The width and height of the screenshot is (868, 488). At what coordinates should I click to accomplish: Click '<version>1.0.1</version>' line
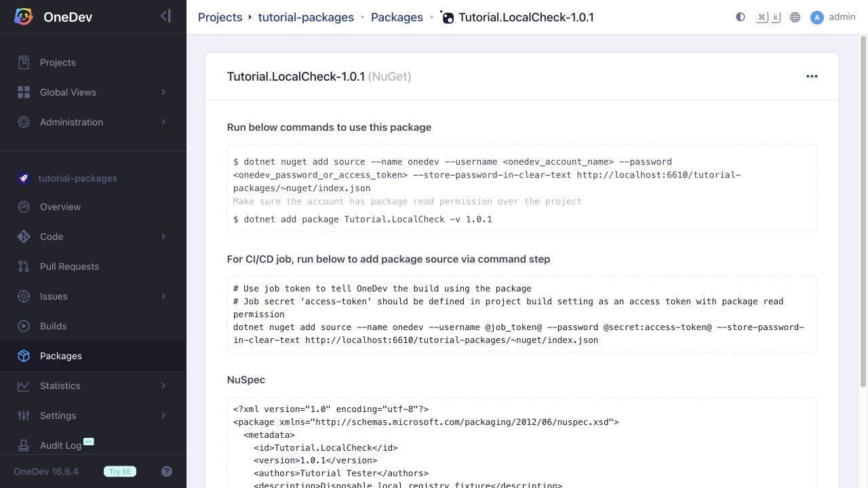315,460
